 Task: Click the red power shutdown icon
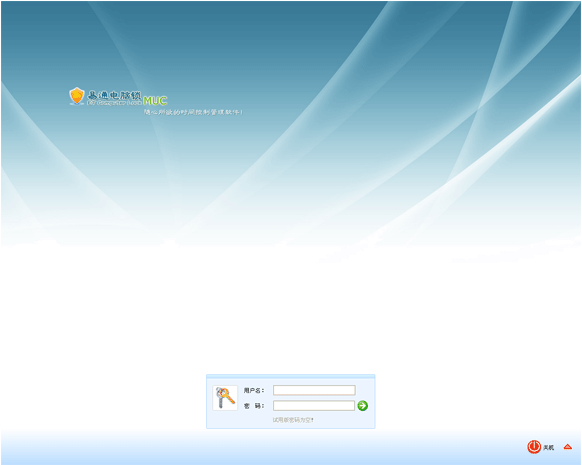[x=534, y=447]
